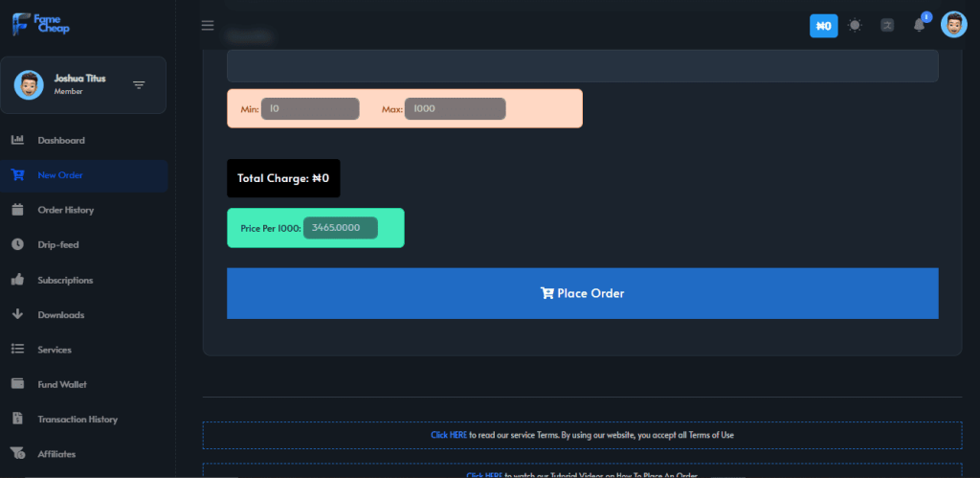The image size is (980, 478).
Task: Open Services list
Action: tap(55, 350)
